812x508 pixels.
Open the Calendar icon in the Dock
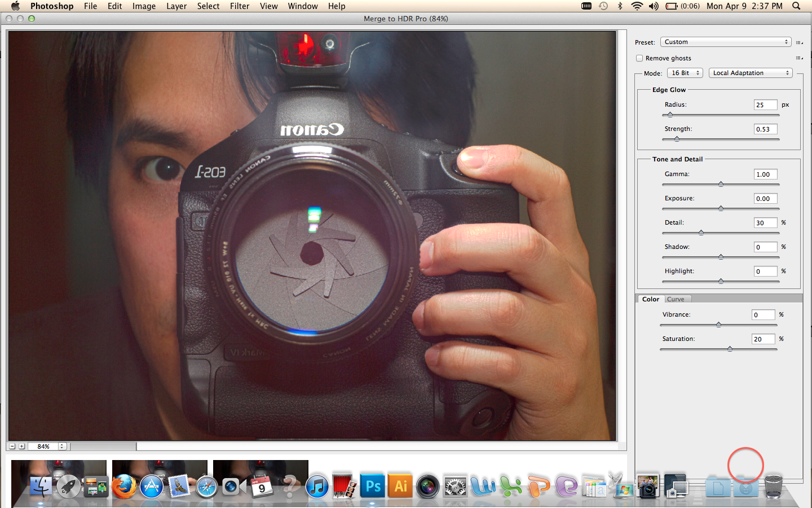[262, 485]
